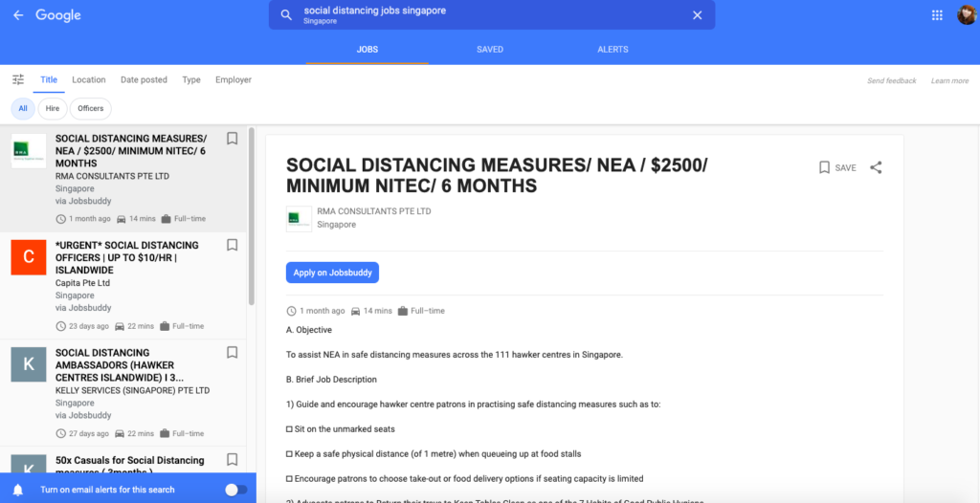Click briefcase icon in RMA list card
Image resolution: width=980 pixels, height=503 pixels.
tap(167, 219)
